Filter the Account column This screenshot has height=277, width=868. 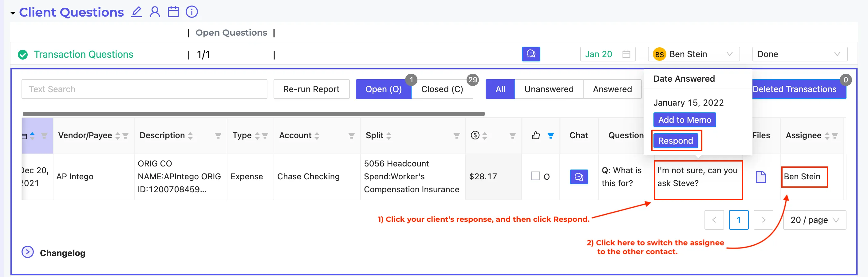tap(351, 136)
